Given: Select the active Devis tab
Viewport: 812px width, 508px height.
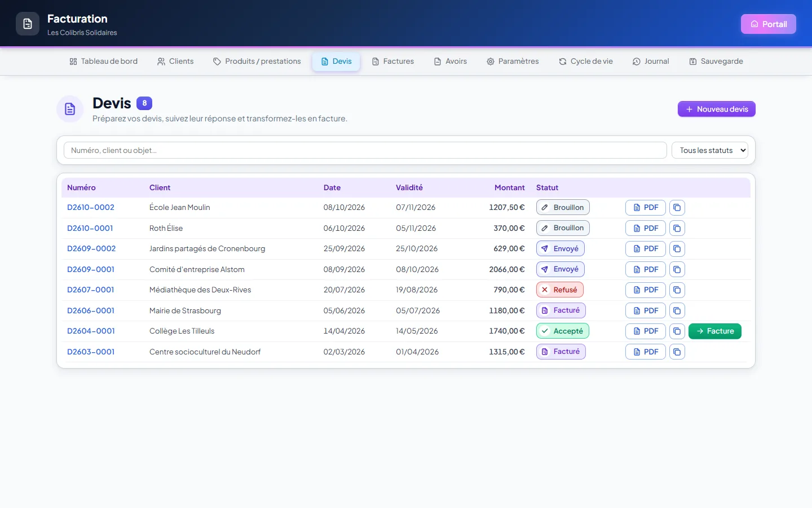Looking at the screenshot, I should point(336,62).
